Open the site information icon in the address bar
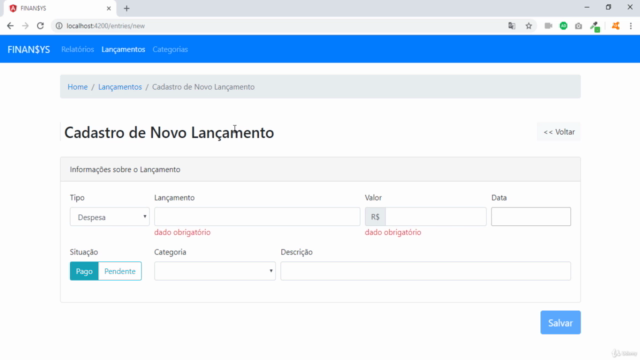The image size is (640, 360). pyautogui.click(x=59, y=26)
